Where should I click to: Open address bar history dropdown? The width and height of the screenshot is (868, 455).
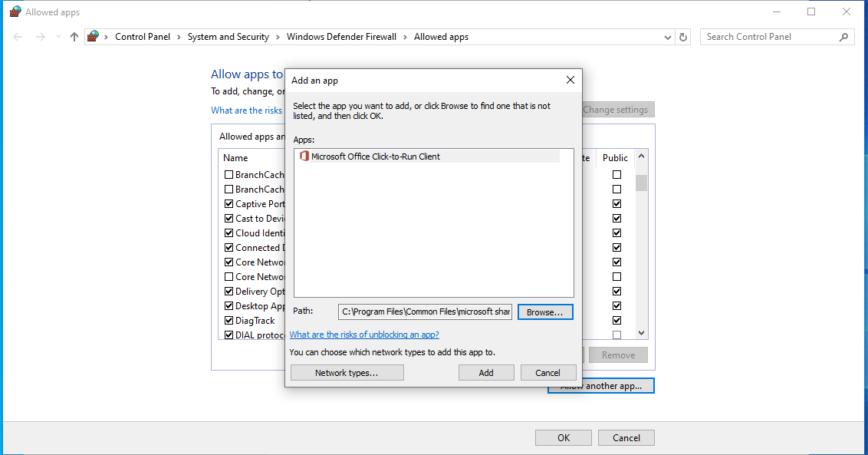pyautogui.click(x=668, y=37)
